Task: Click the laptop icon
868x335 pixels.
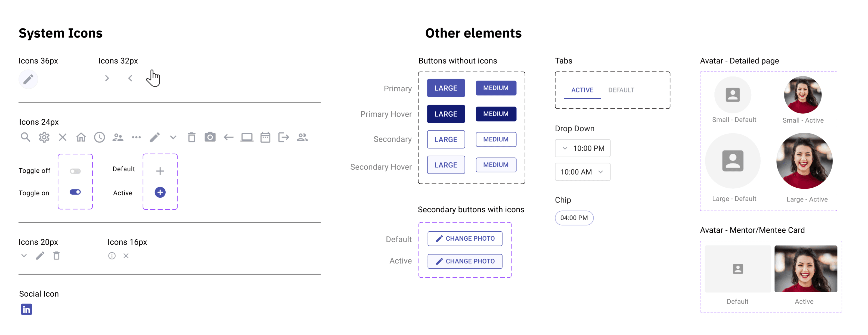Action: (247, 137)
